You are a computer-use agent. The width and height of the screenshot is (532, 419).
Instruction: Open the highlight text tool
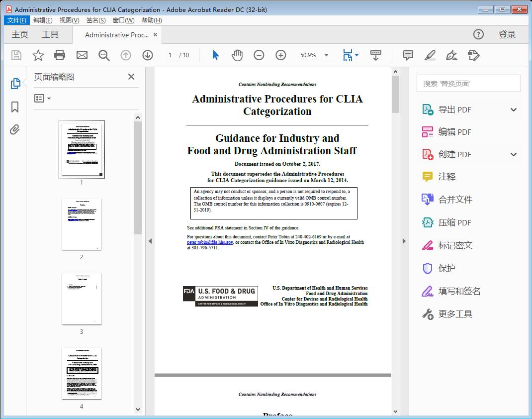point(431,55)
